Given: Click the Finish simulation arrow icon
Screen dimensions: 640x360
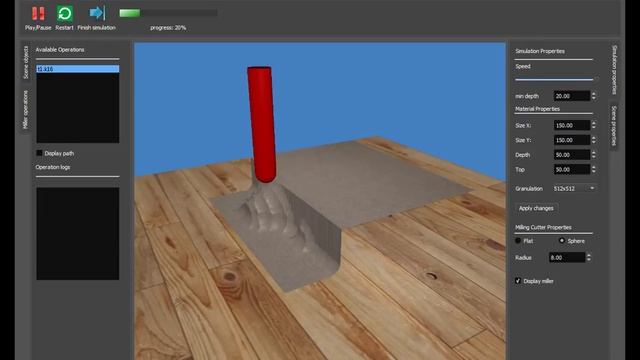Looking at the screenshot, I should click(x=97, y=13).
